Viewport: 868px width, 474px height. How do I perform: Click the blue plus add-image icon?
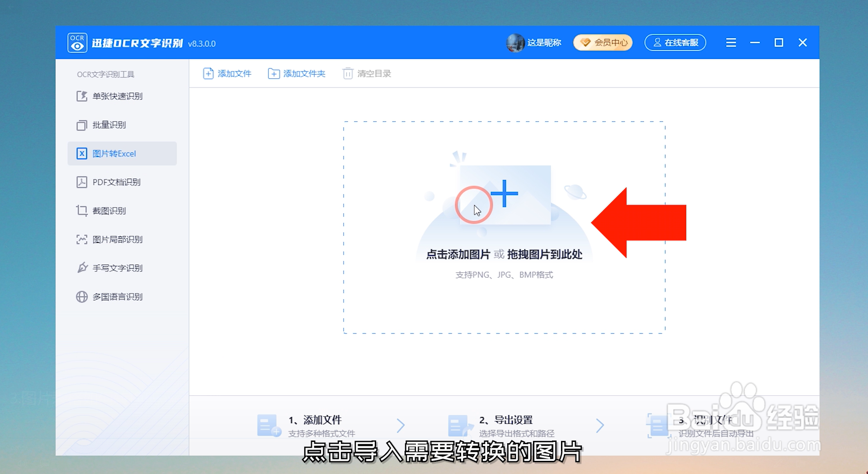tap(504, 194)
